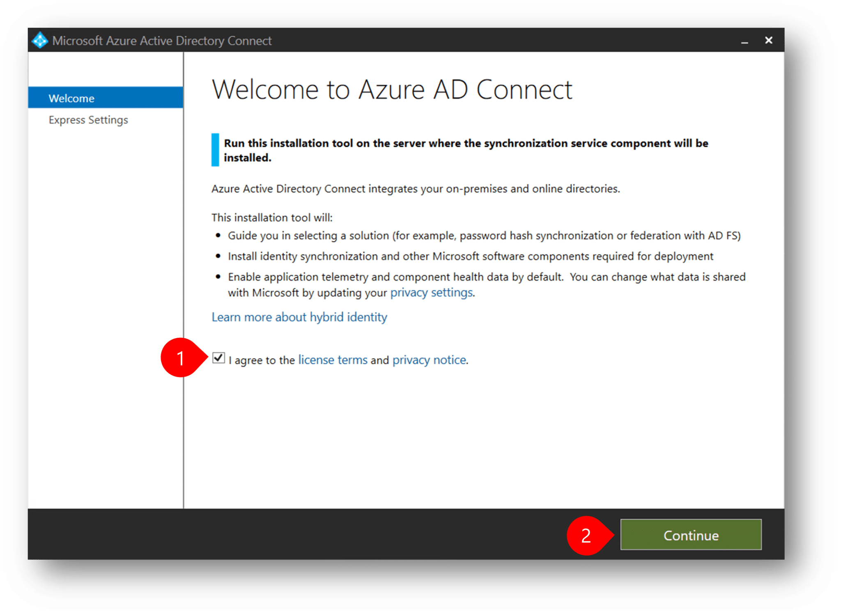The image size is (841, 616).
Task: Click the Azure AD Connect logo icon
Action: 40,40
